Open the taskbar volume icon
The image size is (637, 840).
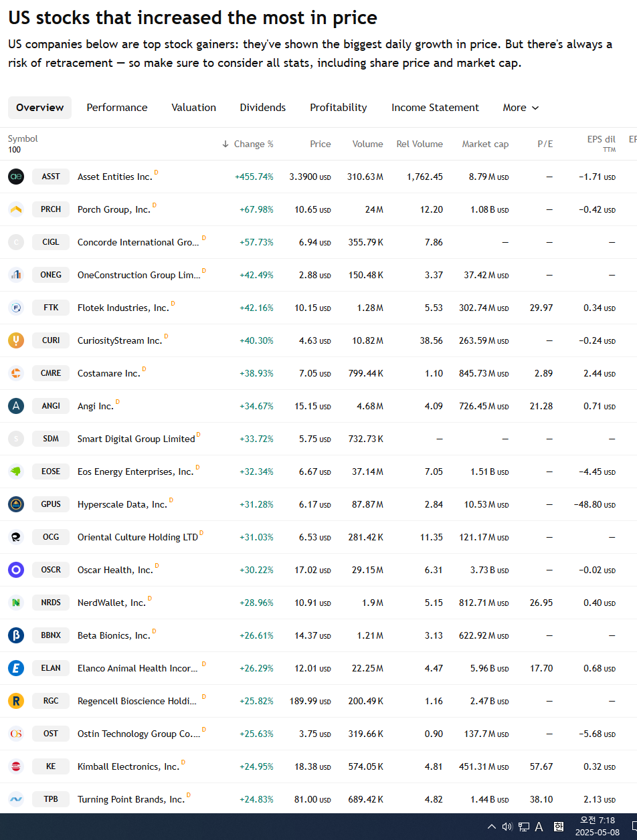click(x=507, y=827)
